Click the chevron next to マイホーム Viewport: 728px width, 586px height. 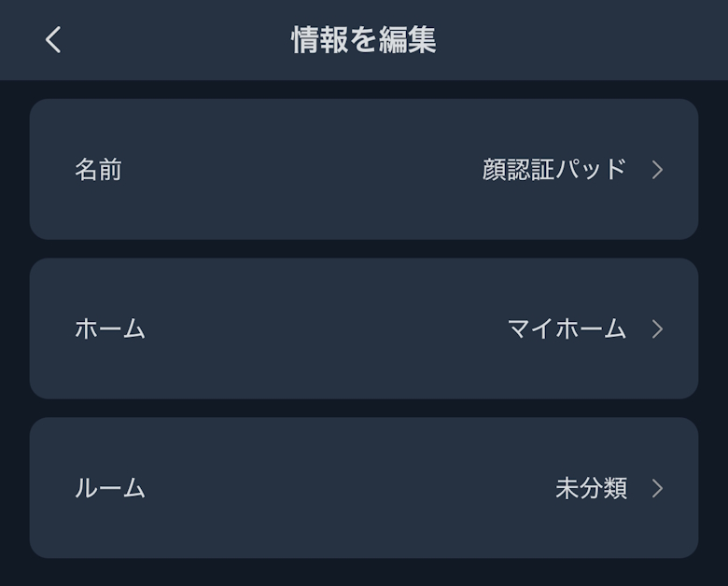[657, 328]
